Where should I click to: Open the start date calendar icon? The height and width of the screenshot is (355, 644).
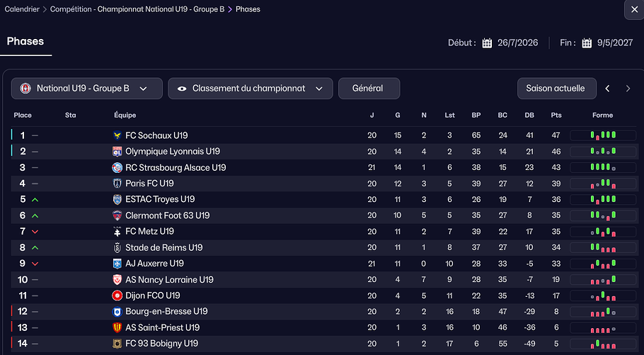click(x=487, y=43)
